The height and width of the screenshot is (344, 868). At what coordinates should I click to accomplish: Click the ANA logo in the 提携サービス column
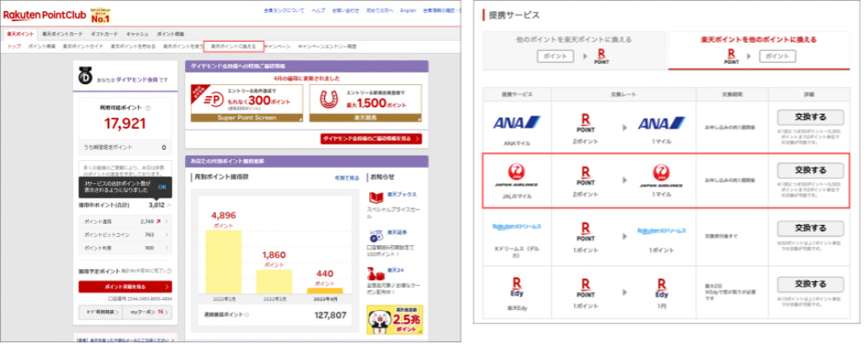[517, 123]
